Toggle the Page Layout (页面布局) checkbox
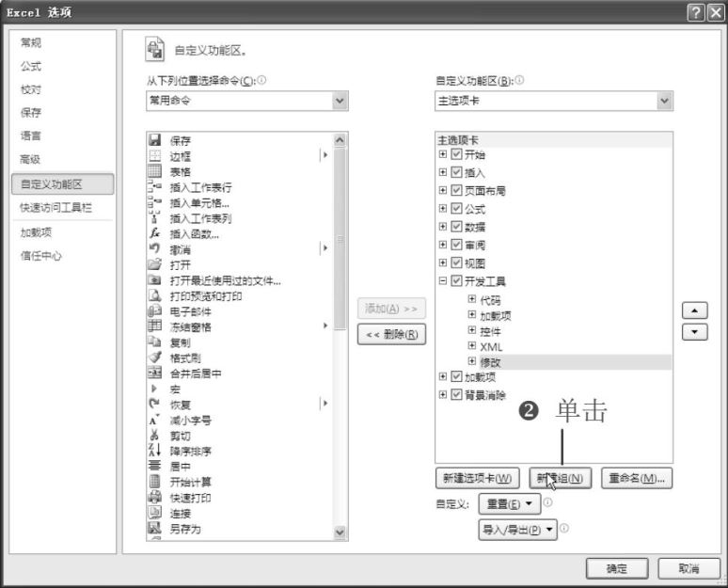The height and width of the screenshot is (588, 728). tap(456, 190)
